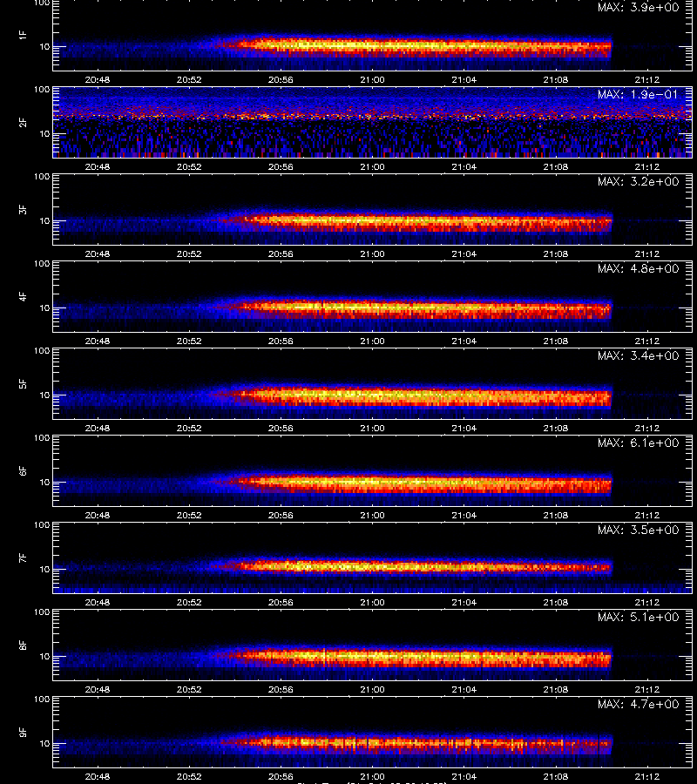
Task: Click the 20:52 tick label under panel 5F
Action: [189, 428]
